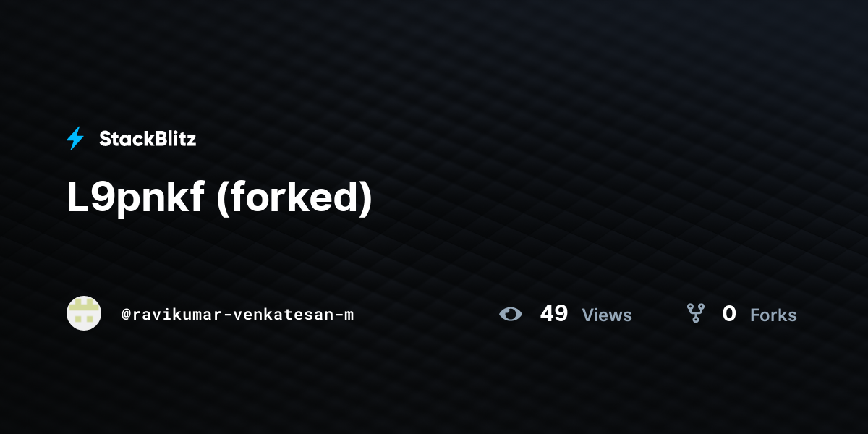This screenshot has height=434, width=868.
Task: Select the pixelated user avatar image
Action: pyautogui.click(x=84, y=313)
